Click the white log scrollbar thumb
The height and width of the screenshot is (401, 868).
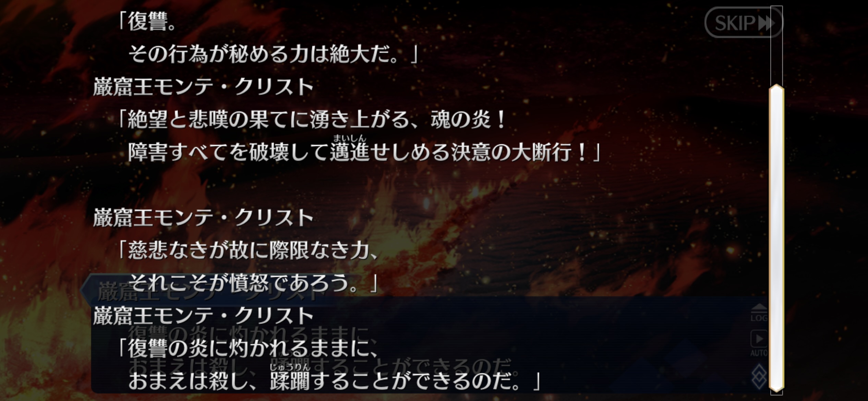pos(776,238)
